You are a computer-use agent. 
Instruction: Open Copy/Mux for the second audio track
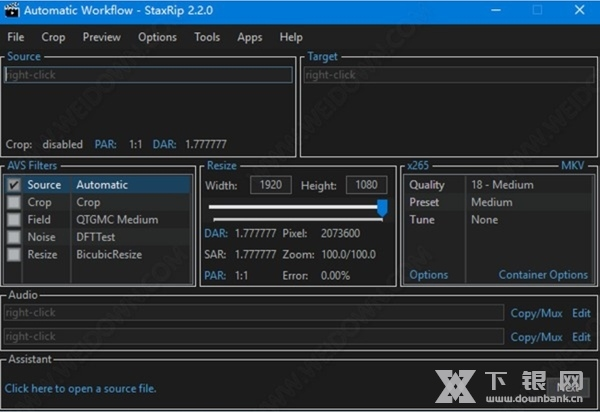pos(536,337)
